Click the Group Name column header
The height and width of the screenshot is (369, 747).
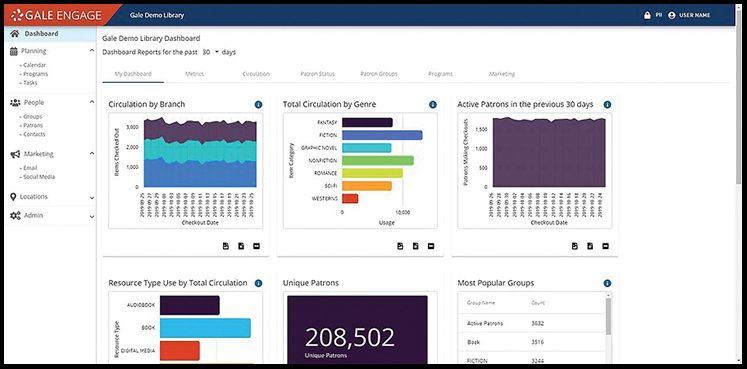481,303
